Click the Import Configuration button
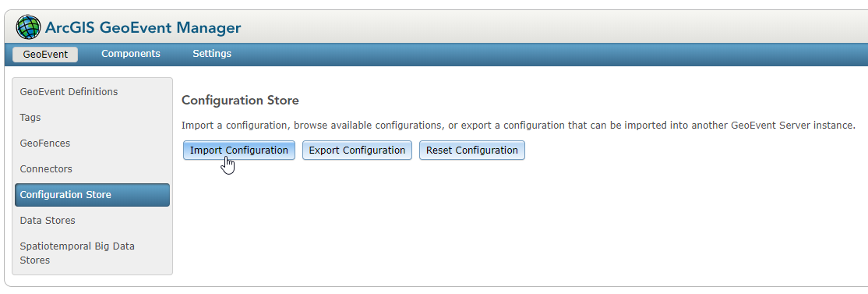 point(239,150)
